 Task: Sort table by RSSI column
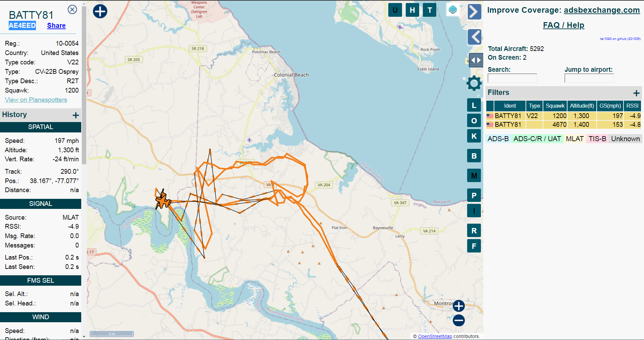tap(632, 106)
